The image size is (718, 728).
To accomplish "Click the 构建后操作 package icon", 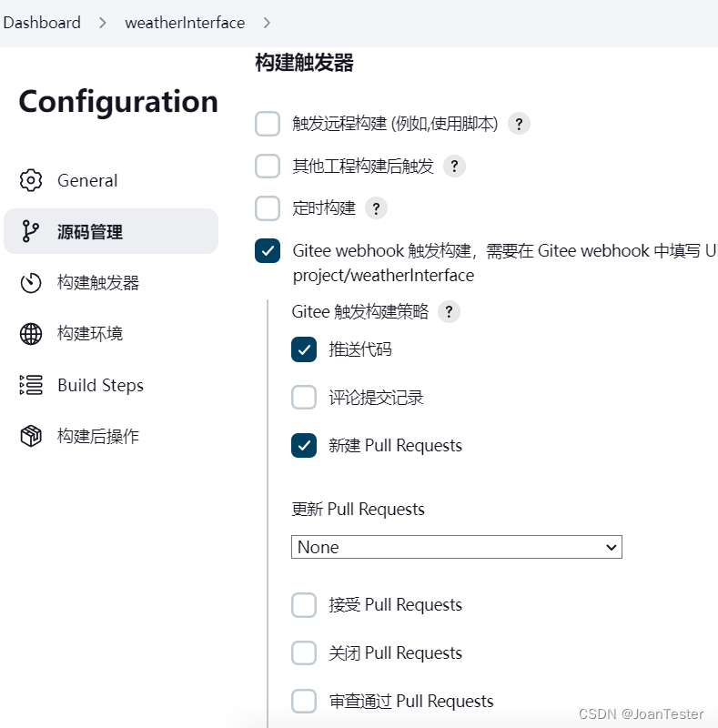I will 31,436.
